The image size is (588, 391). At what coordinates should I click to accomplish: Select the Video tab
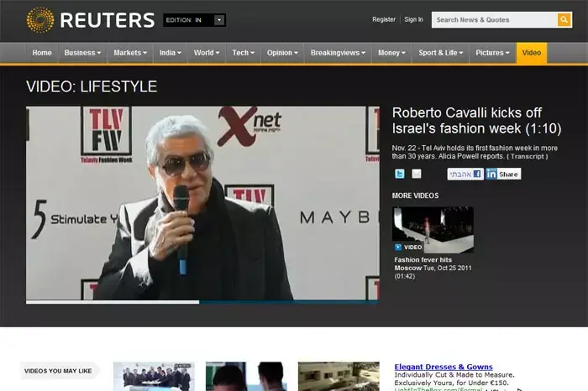[532, 53]
